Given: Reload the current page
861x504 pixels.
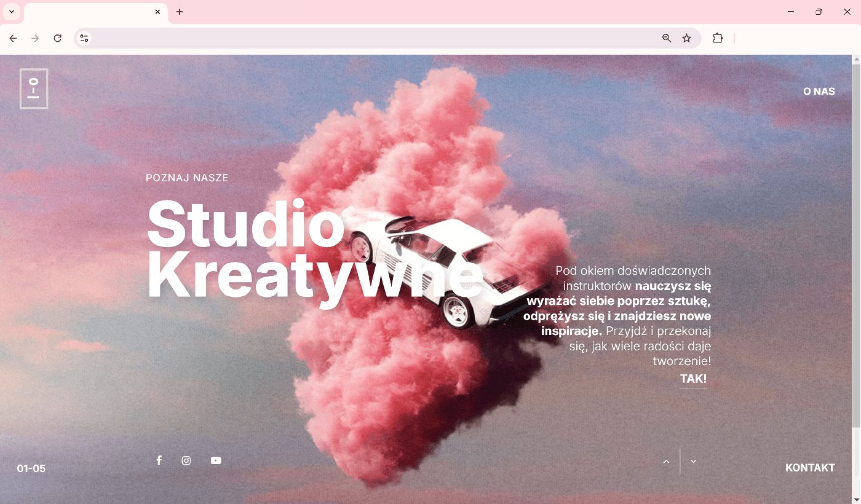Looking at the screenshot, I should coord(58,38).
